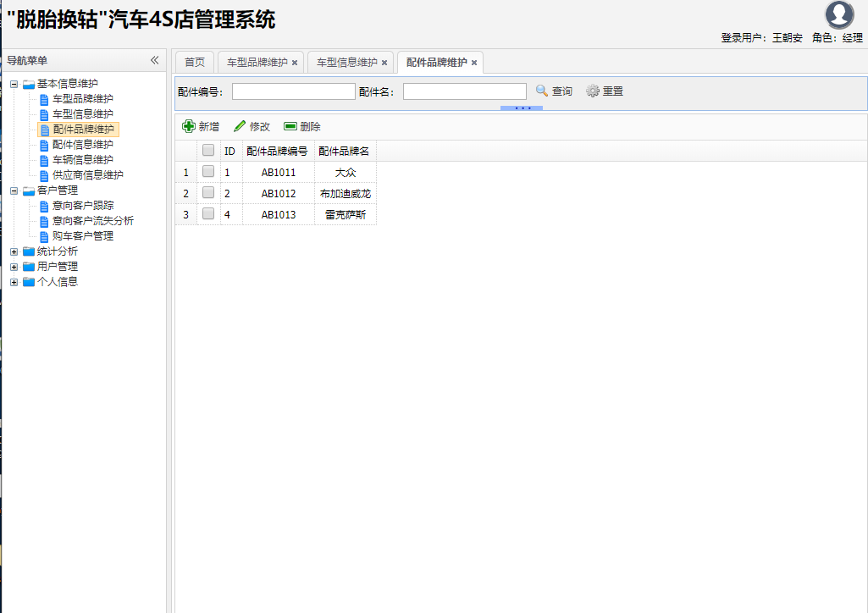Switch to the 首页 tab
868x613 pixels.
pos(195,63)
